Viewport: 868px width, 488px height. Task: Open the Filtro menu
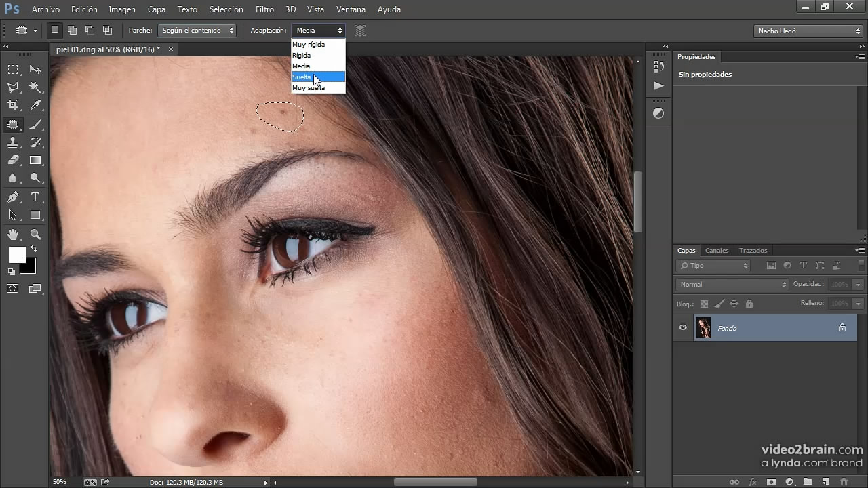pos(264,9)
